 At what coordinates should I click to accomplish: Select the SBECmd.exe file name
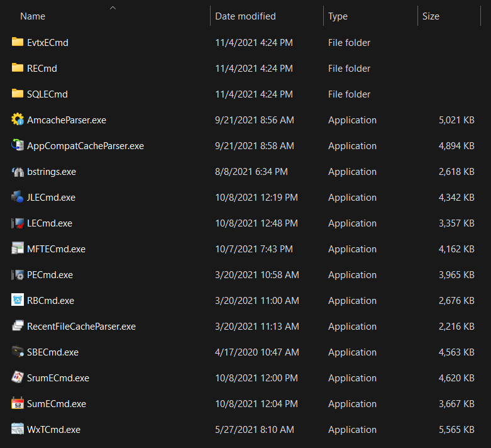point(53,352)
